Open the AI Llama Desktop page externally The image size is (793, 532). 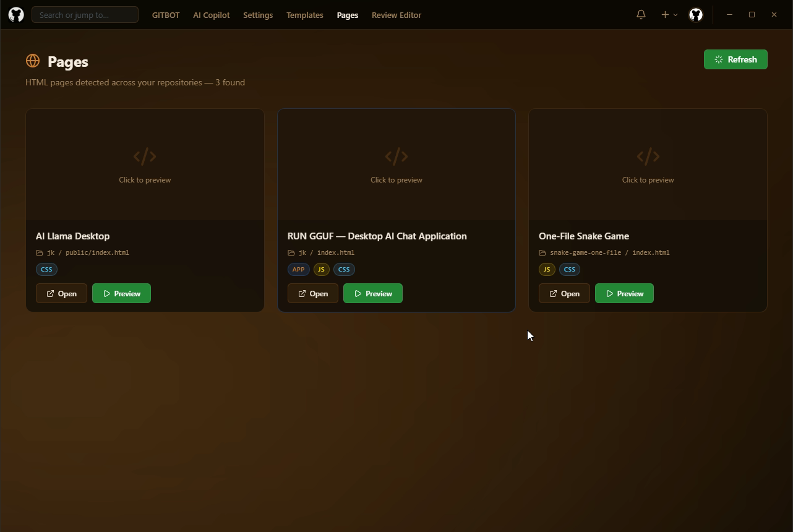61,294
